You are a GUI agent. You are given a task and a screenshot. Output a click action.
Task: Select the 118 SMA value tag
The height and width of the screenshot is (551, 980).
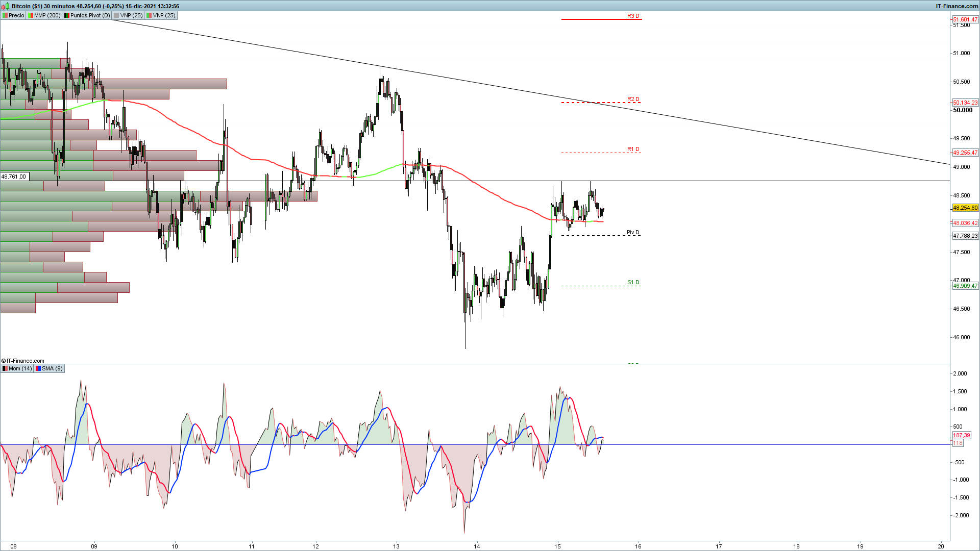(x=958, y=443)
